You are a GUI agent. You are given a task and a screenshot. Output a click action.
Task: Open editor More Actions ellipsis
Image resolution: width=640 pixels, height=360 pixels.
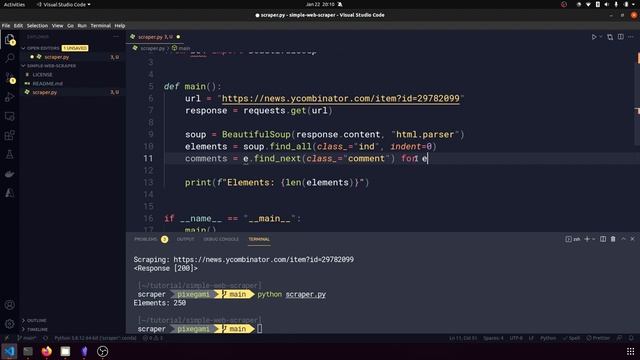tap(631, 37)
